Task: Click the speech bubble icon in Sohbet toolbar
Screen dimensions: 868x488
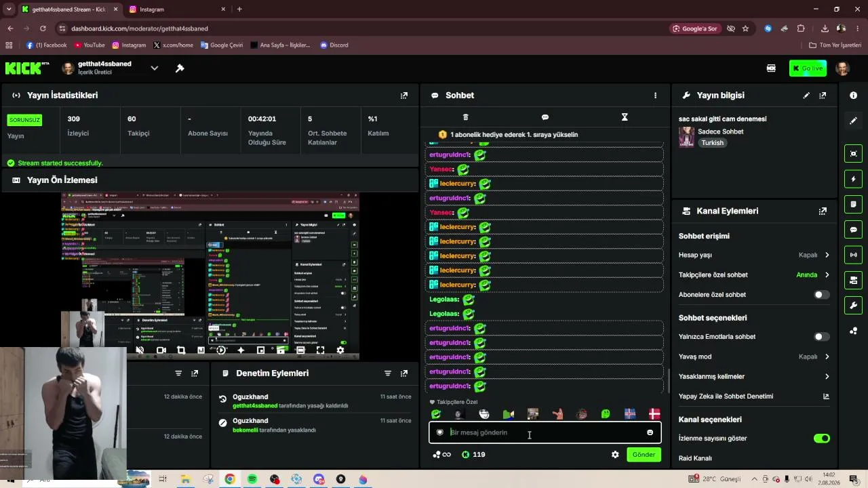Action: 545,117
